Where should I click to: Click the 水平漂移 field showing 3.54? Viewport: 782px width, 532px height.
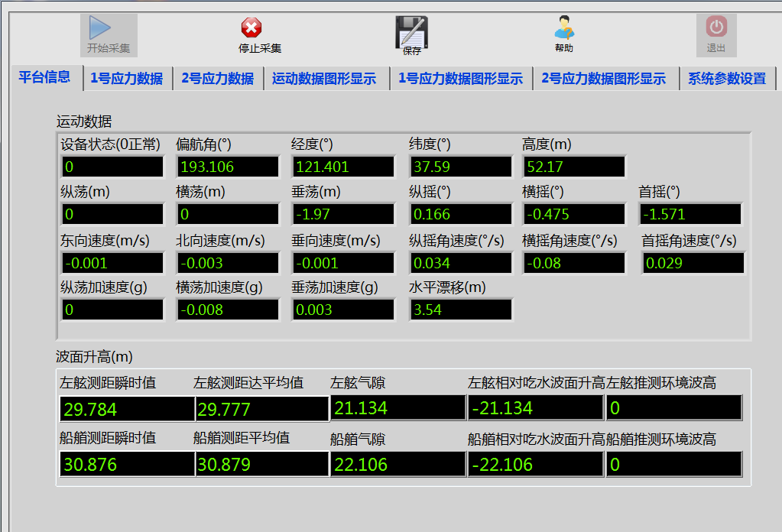point(461,310)
